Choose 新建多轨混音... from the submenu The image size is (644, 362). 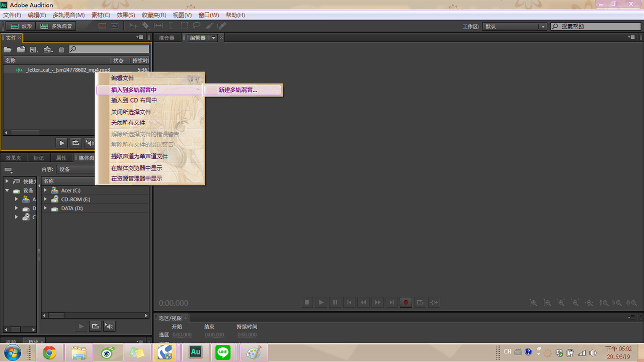pyautogui.click(x=244, y=90)
